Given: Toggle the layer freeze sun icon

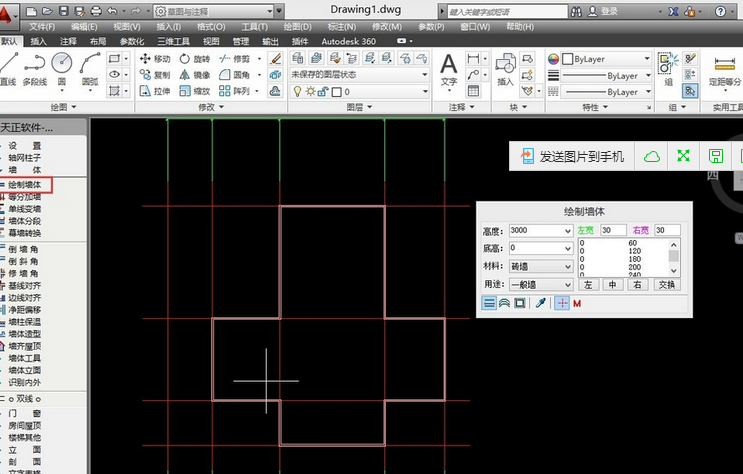Looking at the screenshot, I should pyautogui.click(x=310, y=91).
